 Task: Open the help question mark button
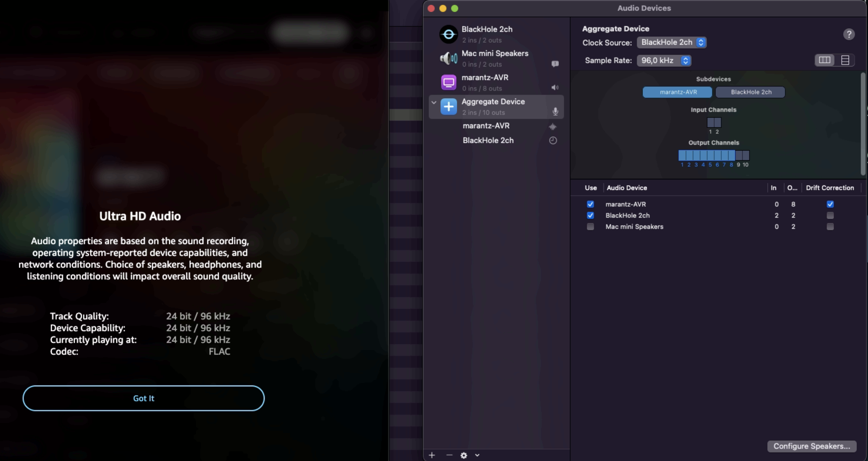pyautogui.click(x=849, y=34)
